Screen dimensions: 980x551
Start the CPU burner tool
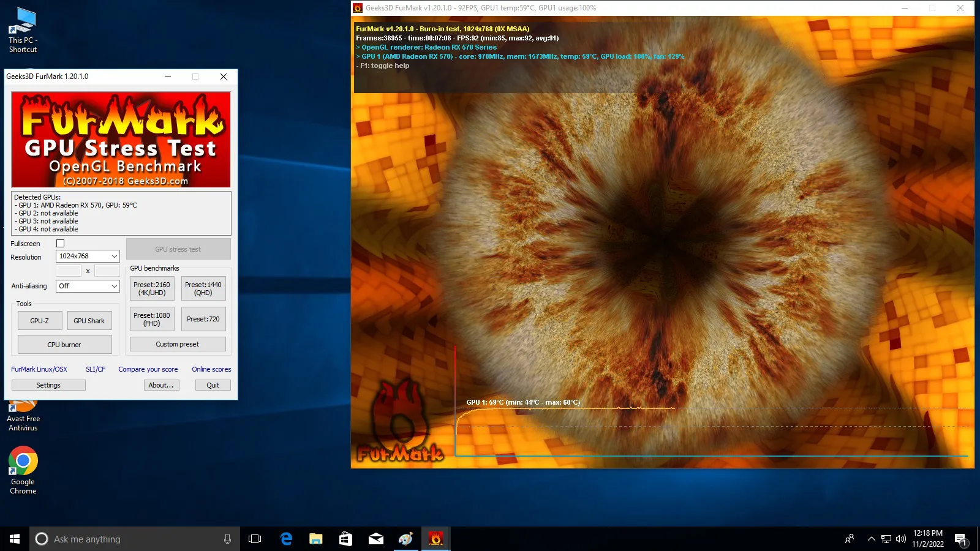point(64,345)
